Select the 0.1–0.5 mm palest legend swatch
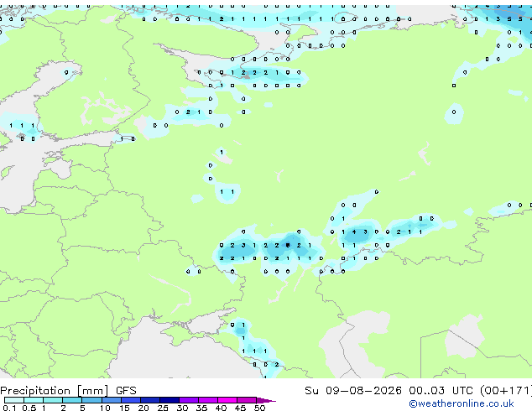 click(14, 400)
